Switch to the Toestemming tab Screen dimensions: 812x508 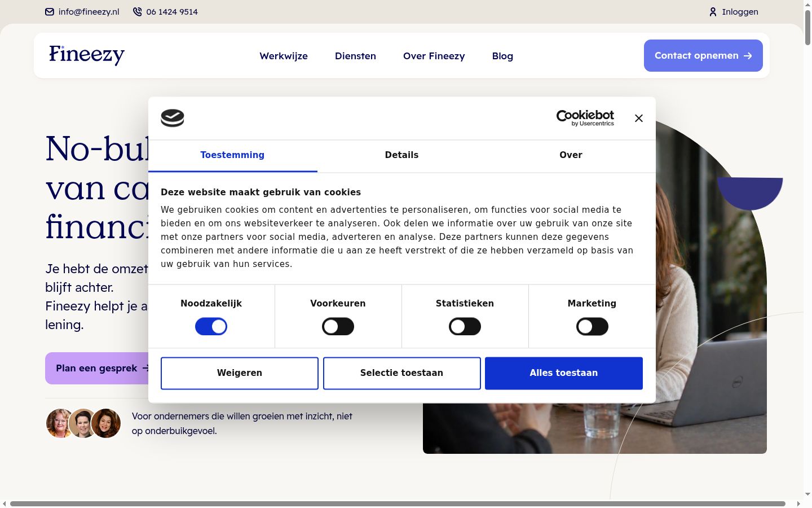point(232,155)
